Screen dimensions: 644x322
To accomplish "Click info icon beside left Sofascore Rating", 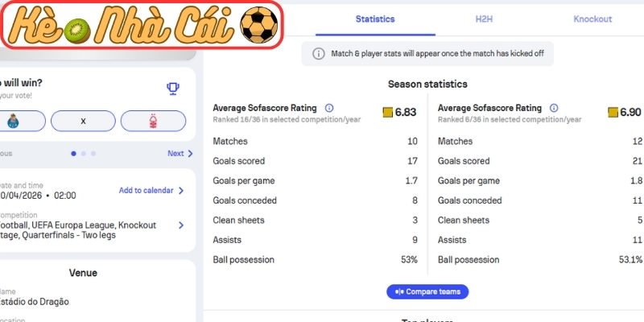I will coord(328,108).
